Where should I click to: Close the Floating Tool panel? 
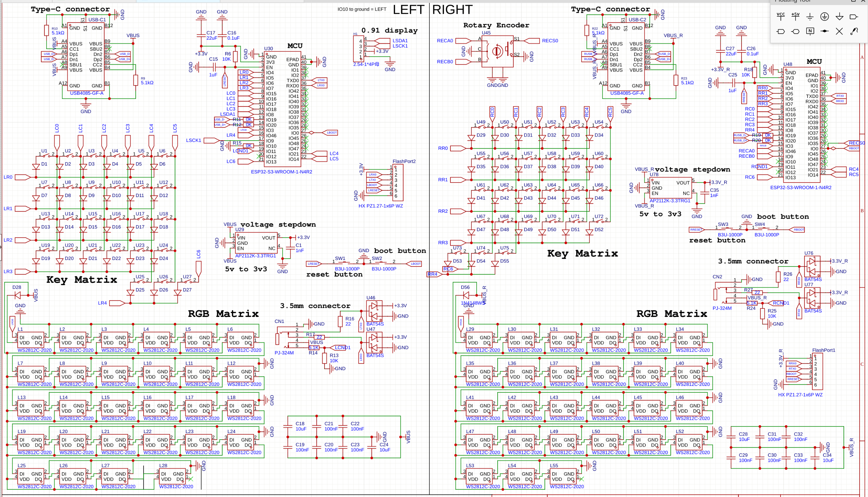864,1
